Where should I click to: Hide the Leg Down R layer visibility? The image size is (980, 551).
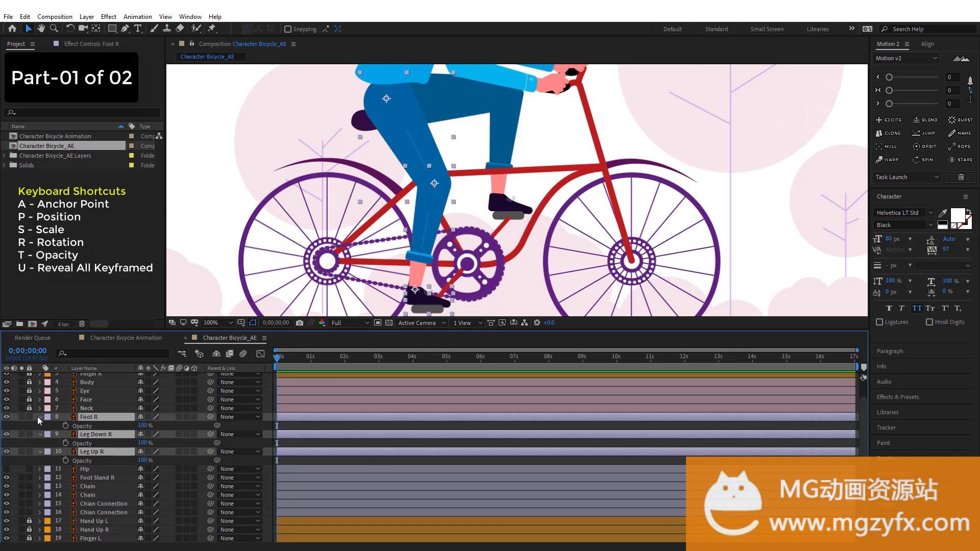[x=7, y=434]
